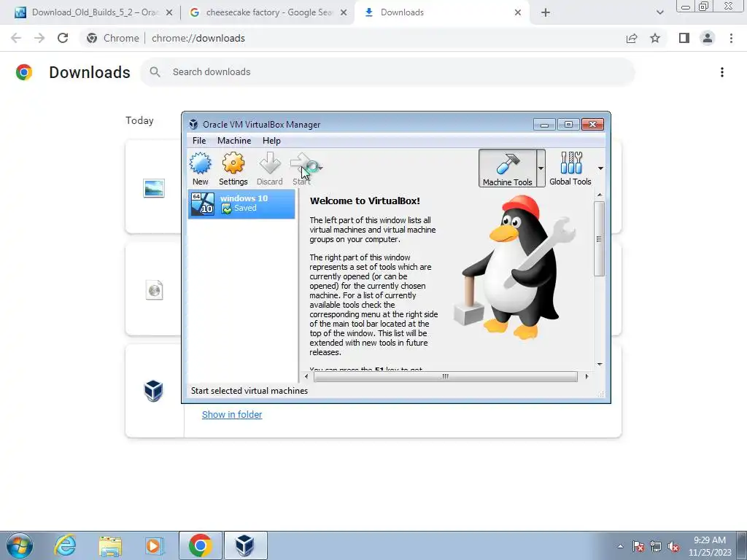The width and height of the screenshot is (747, 560).
Task: Click Chrome taskbar icon
Action: coord(200,545)
